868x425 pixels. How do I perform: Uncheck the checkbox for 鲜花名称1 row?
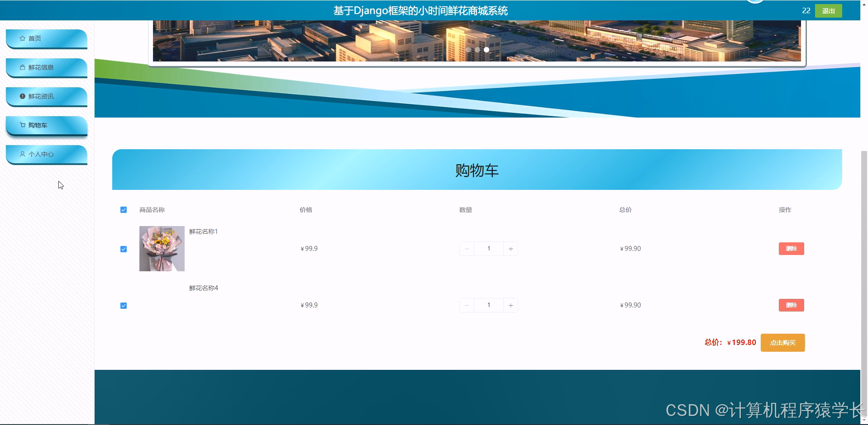pyautogui.click(x=124, y=249)
